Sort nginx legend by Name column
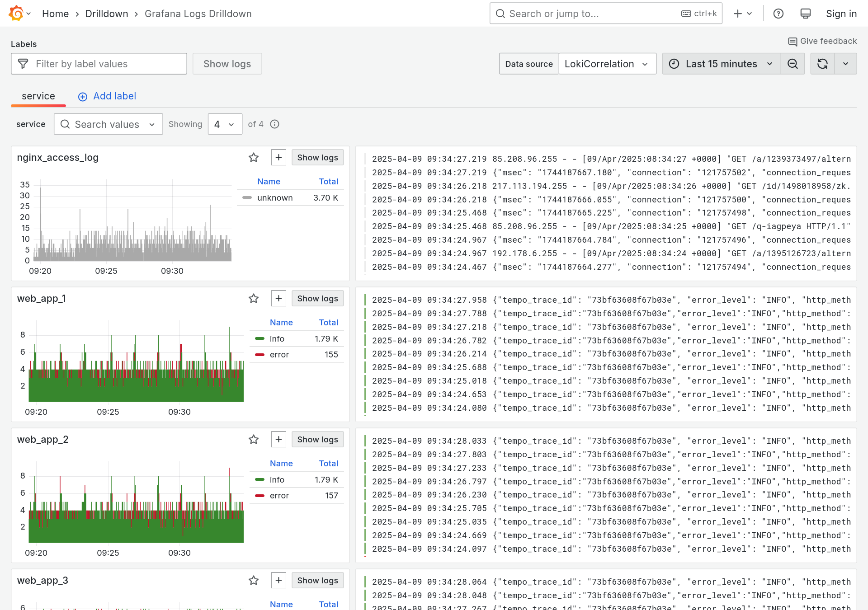This screenshot has height=610, width=868. coord(269,181)
